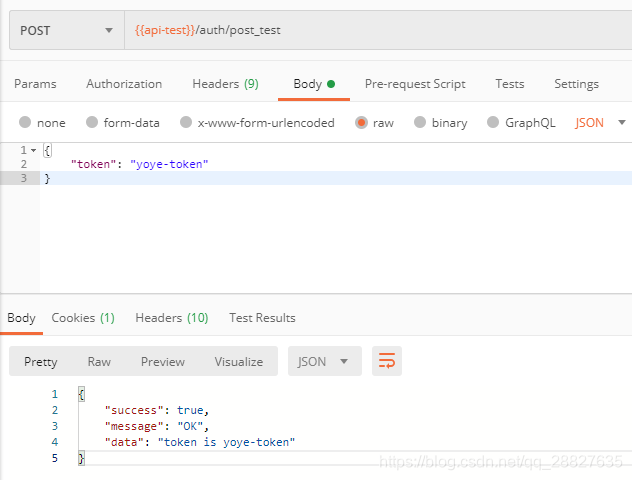632x480 pixels.
Task: Open response Headers (10) tab
Action: [x=172, y=318]
